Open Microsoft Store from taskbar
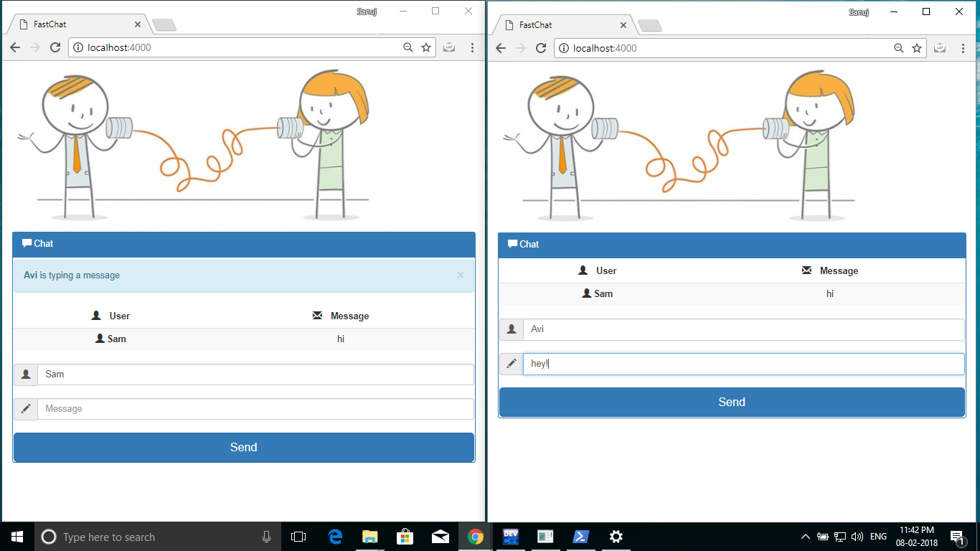The image size is (980, 551). coord(405,537)
